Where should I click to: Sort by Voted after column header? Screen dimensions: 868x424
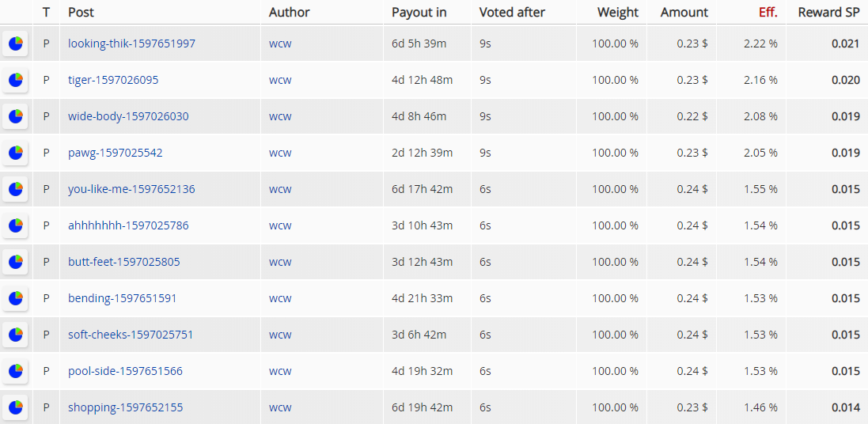tap(510, 12)
